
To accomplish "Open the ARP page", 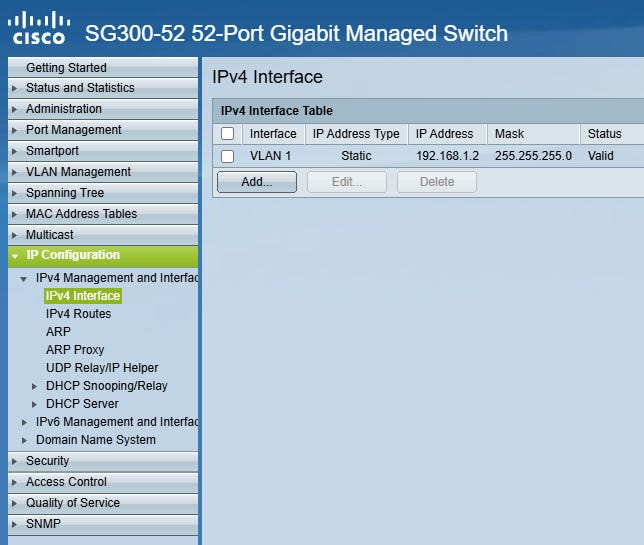I will tap(58, 331).
